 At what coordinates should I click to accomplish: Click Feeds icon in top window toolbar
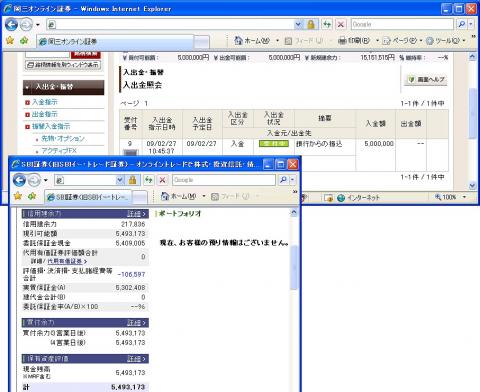coord(288,41)
